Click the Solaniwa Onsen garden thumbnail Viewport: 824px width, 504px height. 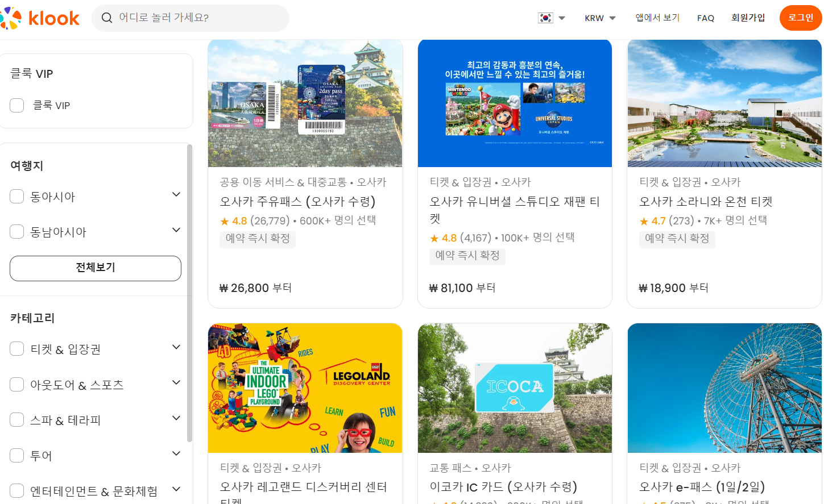pos(724,103)
